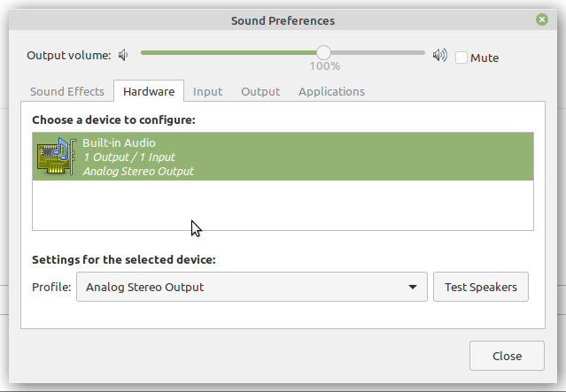
Task: Close the window with green X icon
Action: 541,19
